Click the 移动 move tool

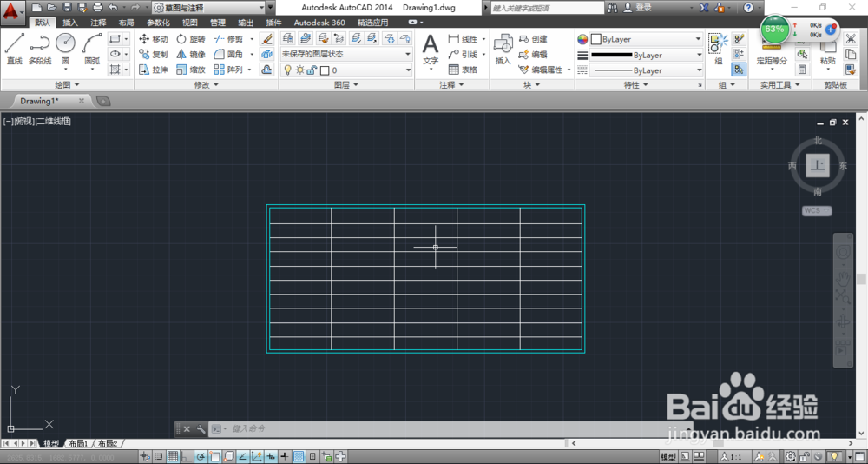click(x=154, y=39)
